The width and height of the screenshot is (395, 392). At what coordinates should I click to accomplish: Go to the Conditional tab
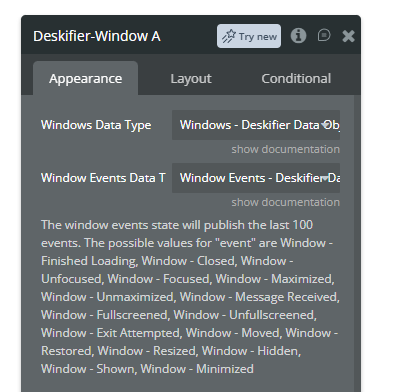click(296, 79)
